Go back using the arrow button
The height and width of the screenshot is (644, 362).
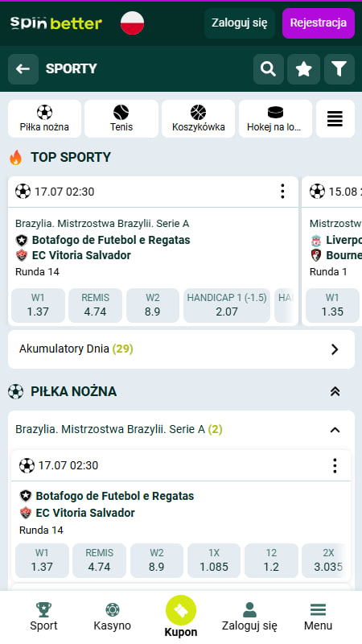[x=23, y=69]
